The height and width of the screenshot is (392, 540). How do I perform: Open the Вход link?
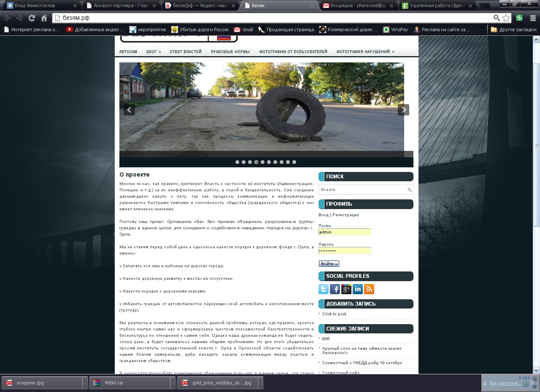point(323,215)
